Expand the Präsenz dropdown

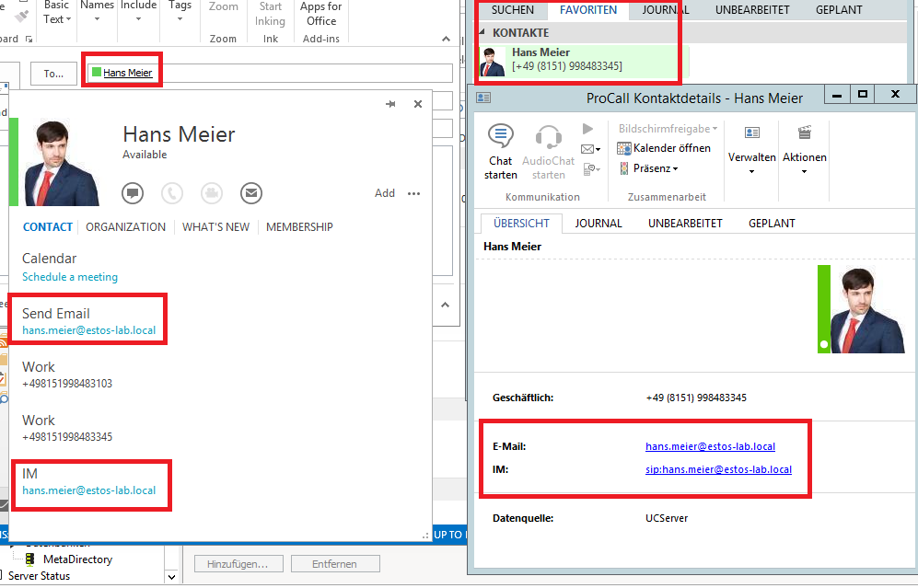pyautogui.click(x=655, y=168)
